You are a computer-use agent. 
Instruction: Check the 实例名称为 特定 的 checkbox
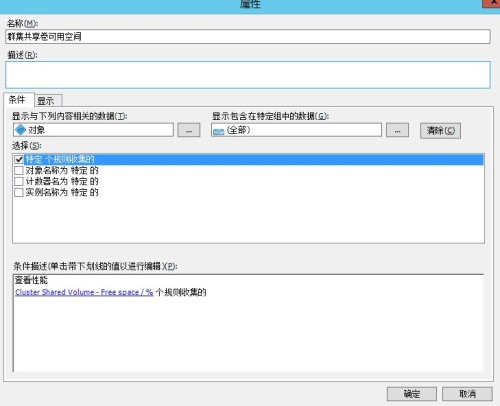click(x=19, y=192)
